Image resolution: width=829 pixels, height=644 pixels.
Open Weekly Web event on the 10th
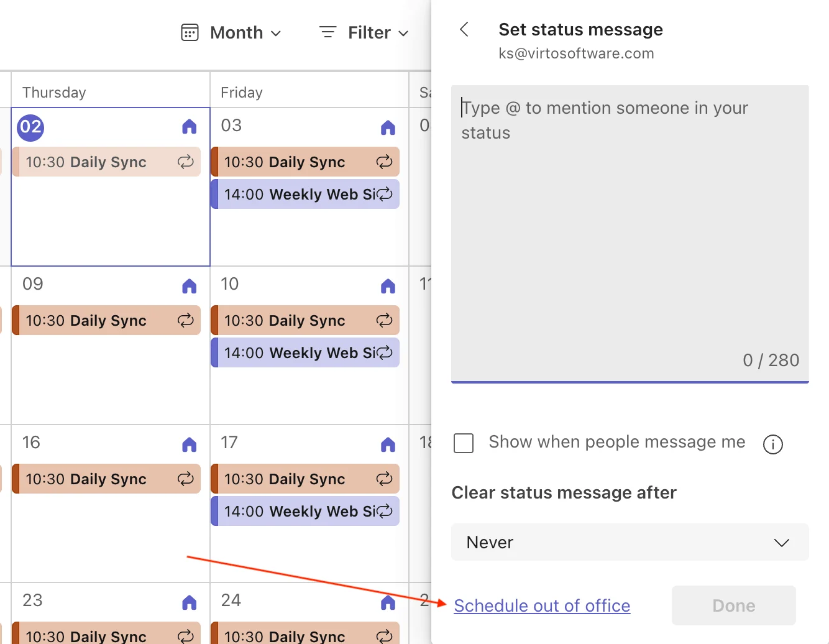click(x=305, y=352)
